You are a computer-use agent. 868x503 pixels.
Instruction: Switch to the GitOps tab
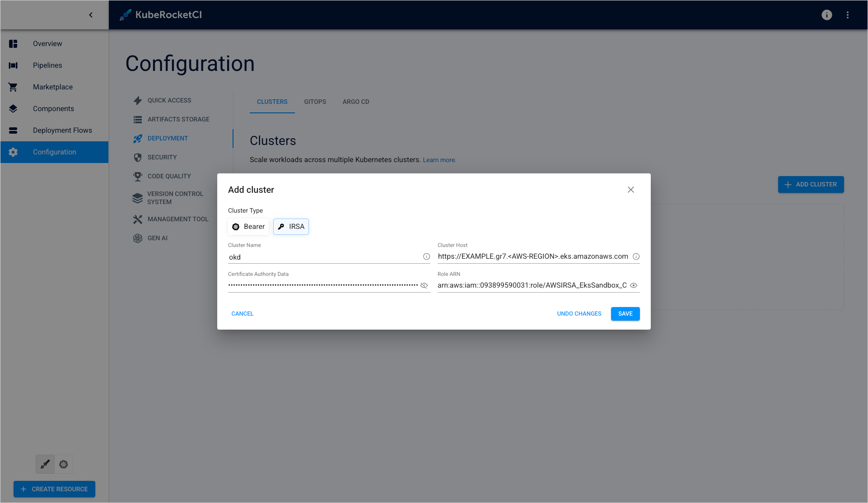pyautogui.click(x=315, y=102)
